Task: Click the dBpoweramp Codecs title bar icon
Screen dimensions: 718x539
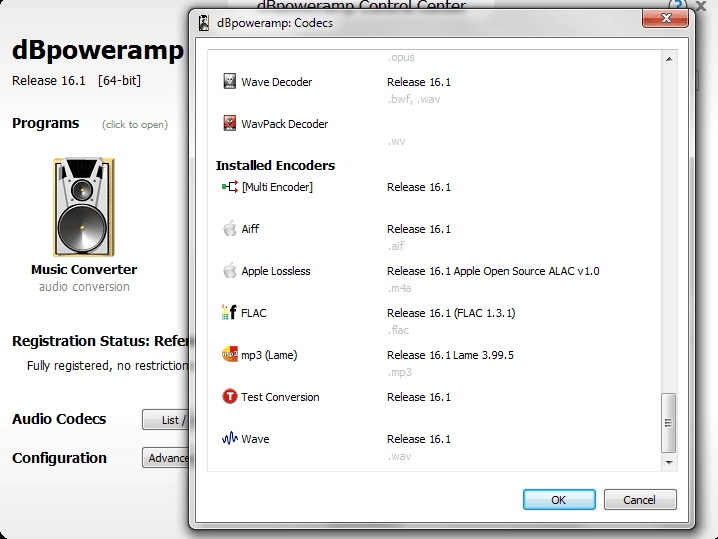Action: click(204, 23)
